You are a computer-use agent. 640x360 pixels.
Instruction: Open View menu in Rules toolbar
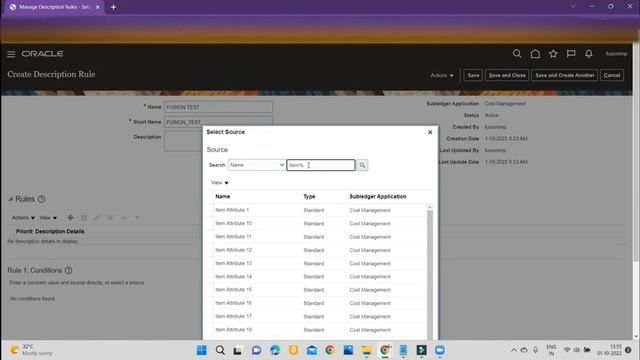[48, 218]
